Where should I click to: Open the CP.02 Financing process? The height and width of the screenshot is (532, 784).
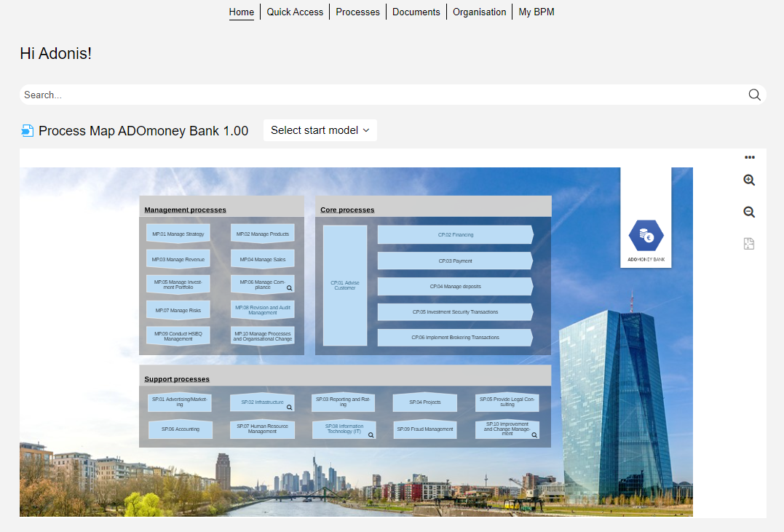455,235
